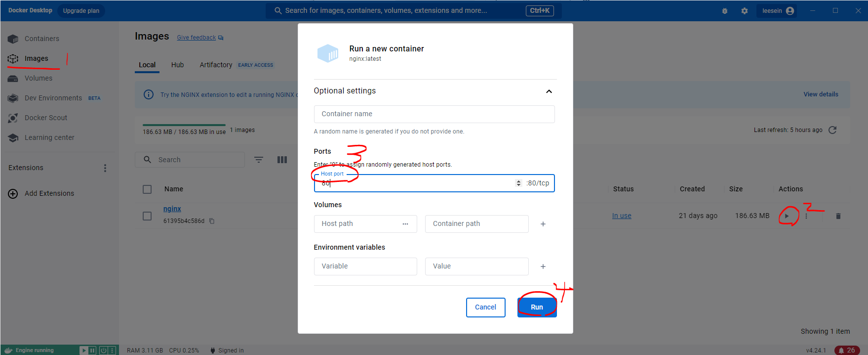Open the nginx image link
868x355 pixels.
172,209
